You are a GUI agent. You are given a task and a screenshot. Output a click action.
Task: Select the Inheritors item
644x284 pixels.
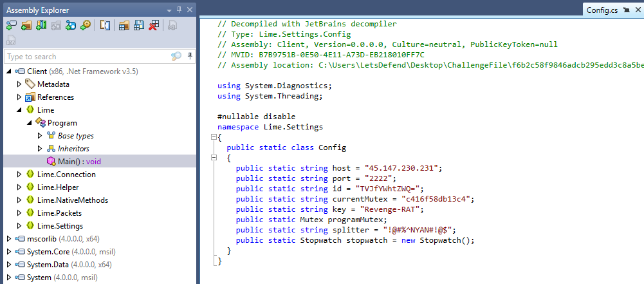[73, 148]
